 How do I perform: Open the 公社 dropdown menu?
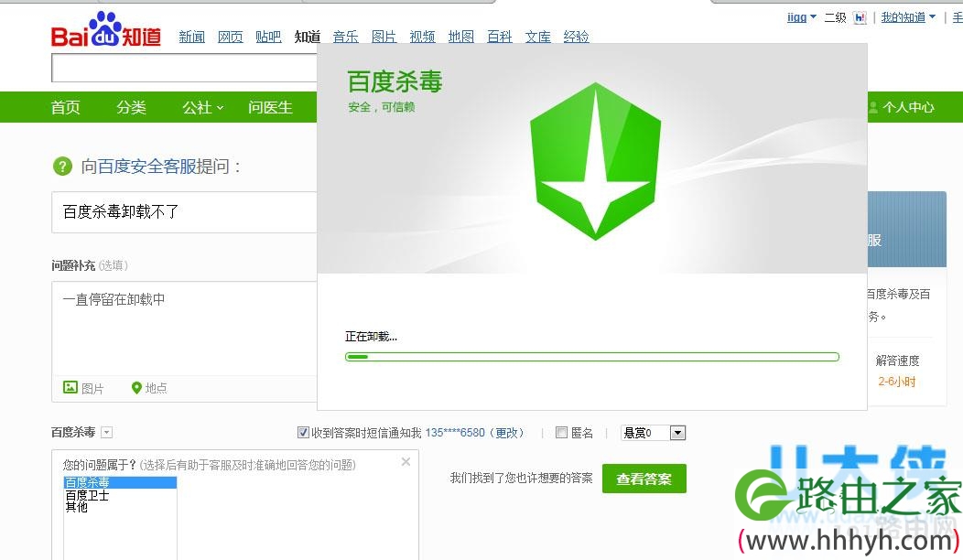click(x=201, y=107)
